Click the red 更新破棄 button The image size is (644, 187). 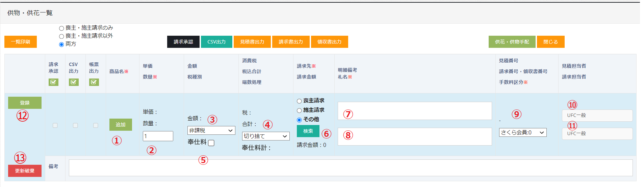pyautogui.click(x=25, y=171)
